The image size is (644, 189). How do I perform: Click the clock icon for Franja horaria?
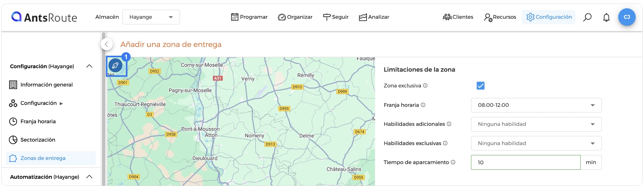click(13, 122)
